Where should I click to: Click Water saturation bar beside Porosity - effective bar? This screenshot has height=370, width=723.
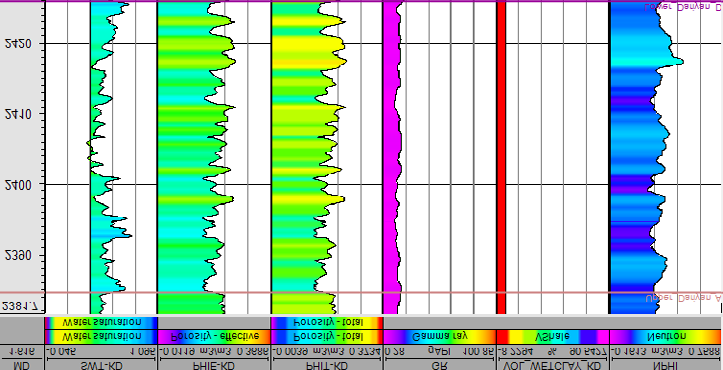(101, 336)
